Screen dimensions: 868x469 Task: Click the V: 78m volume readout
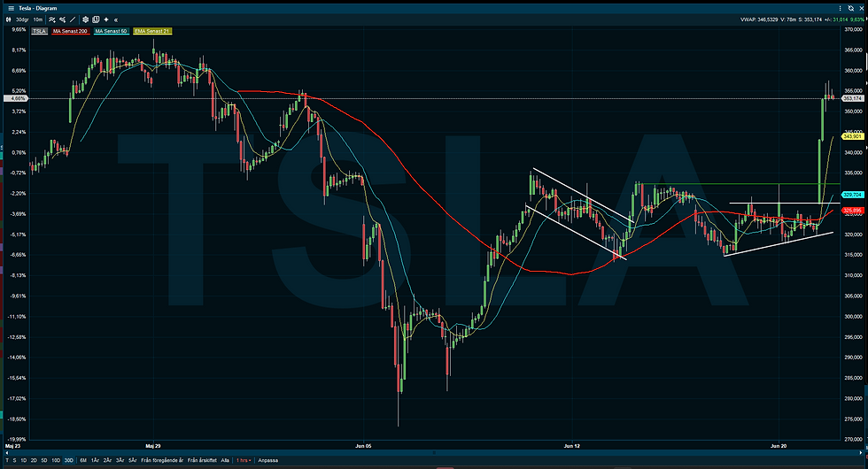pyautogui.click(x=788, y=19)
